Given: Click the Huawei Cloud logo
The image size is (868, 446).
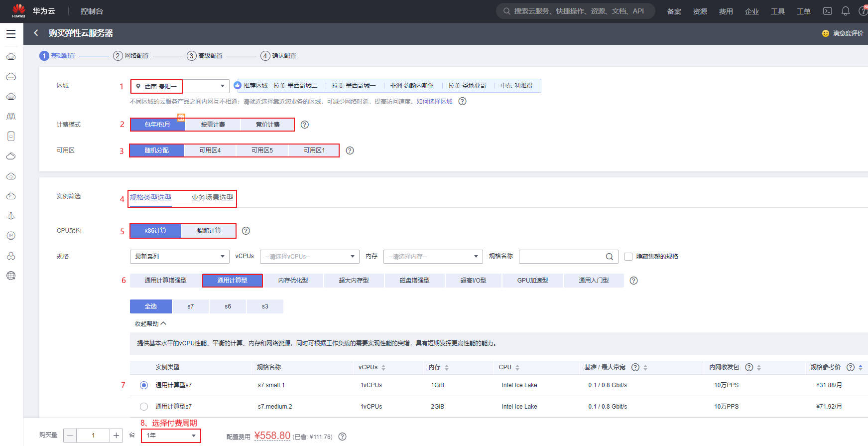Looking at the screenshot, I should (19, 11).
